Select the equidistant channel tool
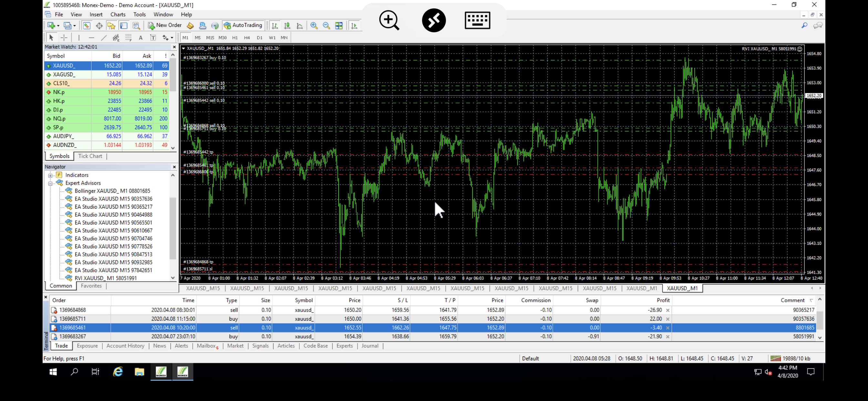This screenshot has height=401, width=868. [116, 37]
